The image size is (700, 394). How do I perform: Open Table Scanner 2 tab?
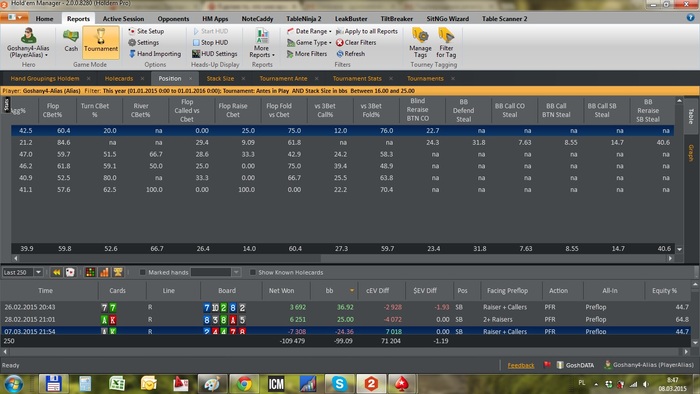pyautogui.click(x=504, y=19)
